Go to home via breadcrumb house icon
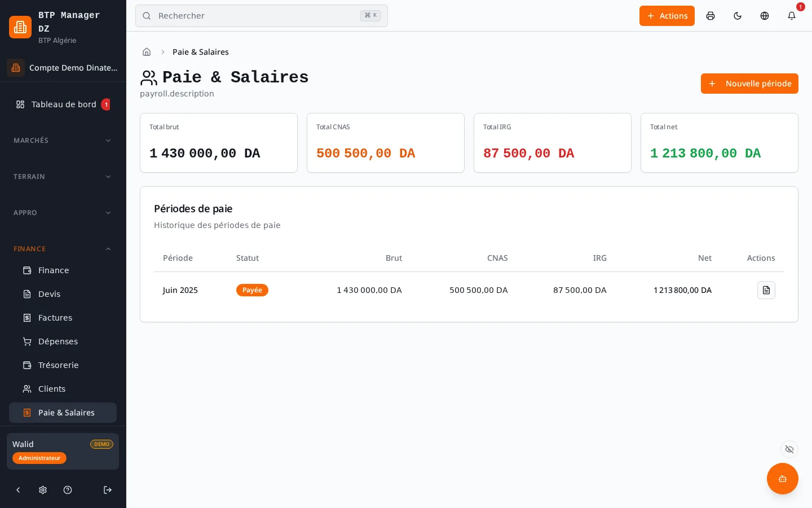Viewport: 812px width, 508px height. pyautogui.click(x=147, y=52)
